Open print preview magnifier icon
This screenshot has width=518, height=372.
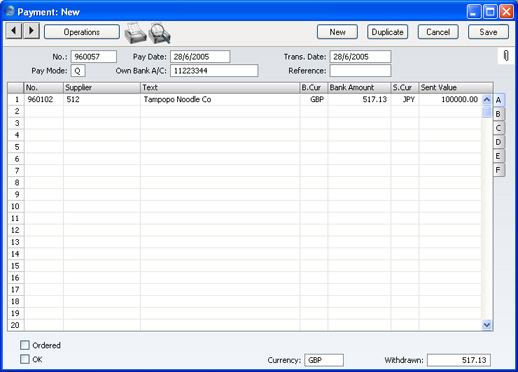click(x=160, y=33)
